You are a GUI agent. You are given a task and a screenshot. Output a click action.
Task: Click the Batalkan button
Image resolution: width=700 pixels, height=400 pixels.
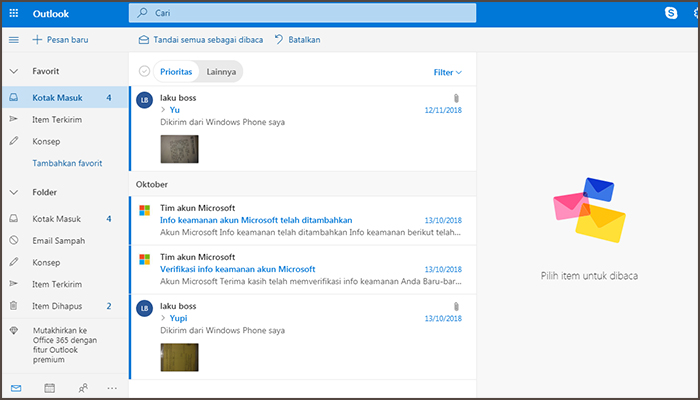pyautogui.click(x=297, y=40)
